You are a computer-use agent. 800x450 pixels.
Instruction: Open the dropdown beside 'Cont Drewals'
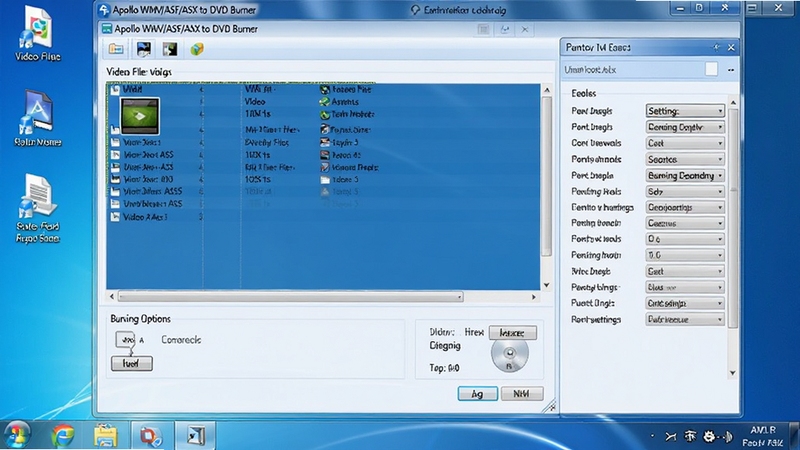(x=685, y=143)
